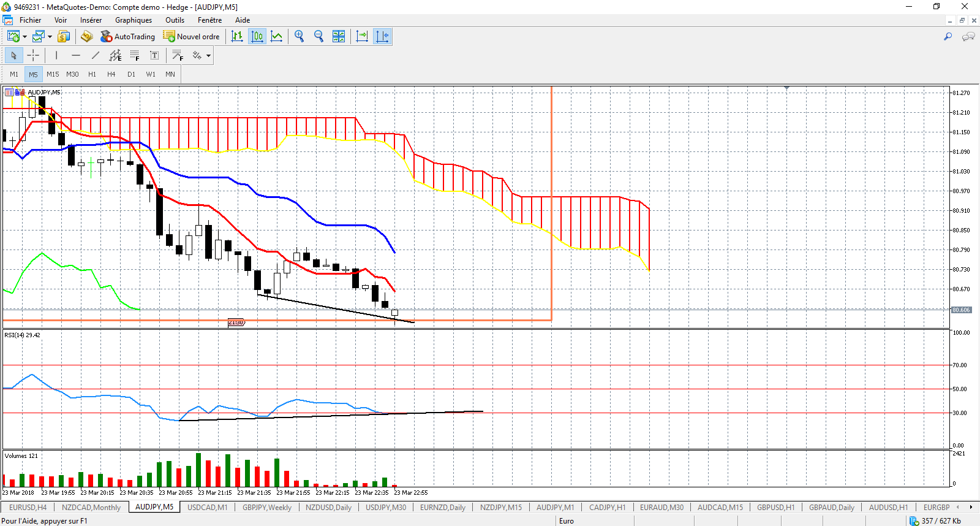980x526 pixels.
Task: Switch to GBPJPY,Weekly chart tab
Action: [267, 508]
